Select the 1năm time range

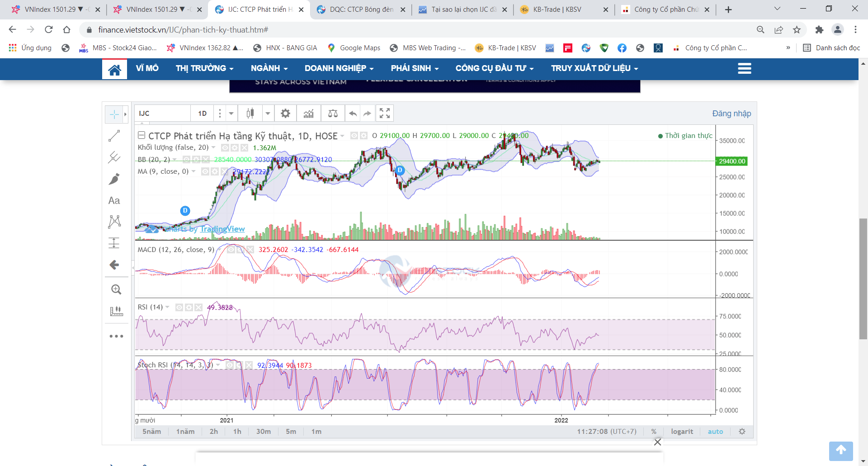pyautogui.click(x=185, y=432)
